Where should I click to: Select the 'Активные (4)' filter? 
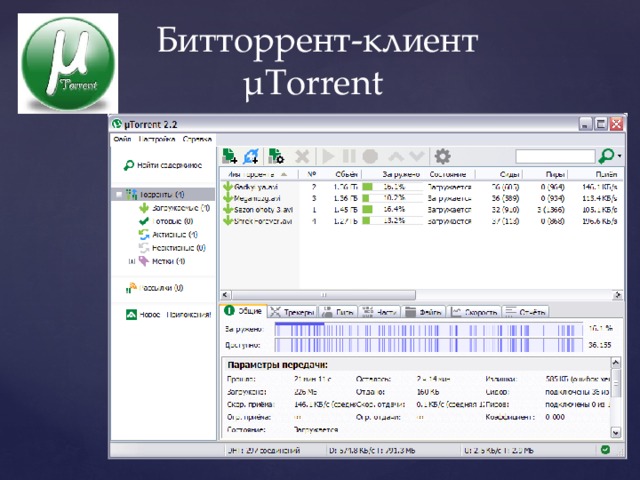(168, 235)
